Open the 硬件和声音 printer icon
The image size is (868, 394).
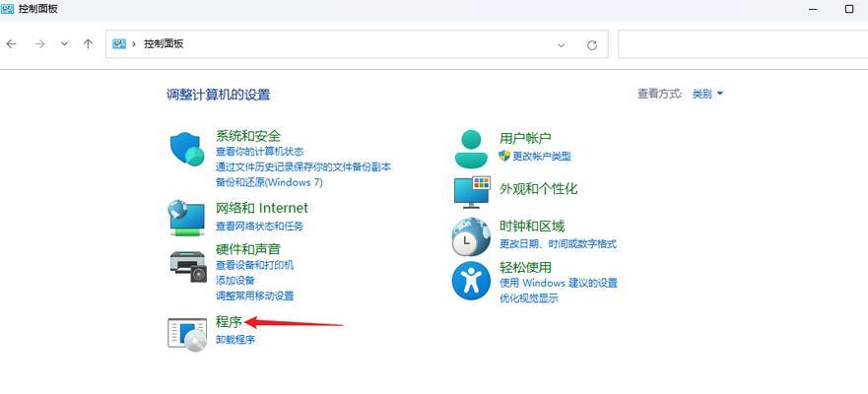click(x=187, y=266)
